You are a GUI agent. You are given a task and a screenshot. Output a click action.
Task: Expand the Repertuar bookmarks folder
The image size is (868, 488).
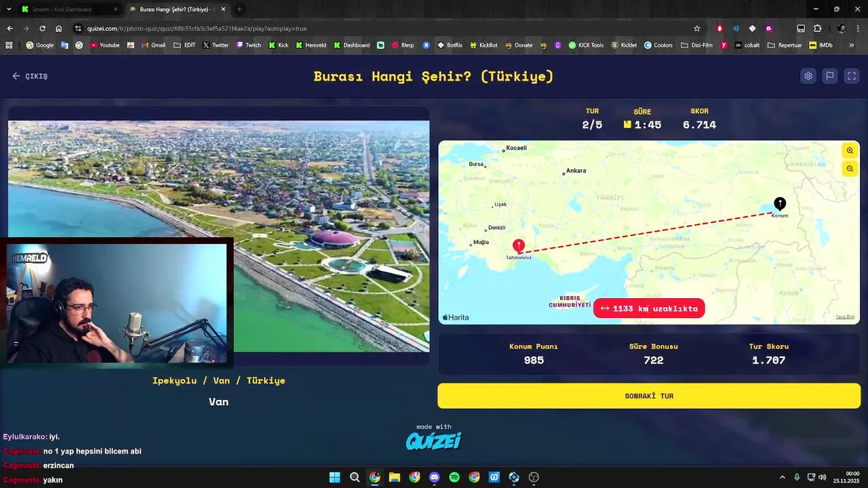(x=785, y=45)
